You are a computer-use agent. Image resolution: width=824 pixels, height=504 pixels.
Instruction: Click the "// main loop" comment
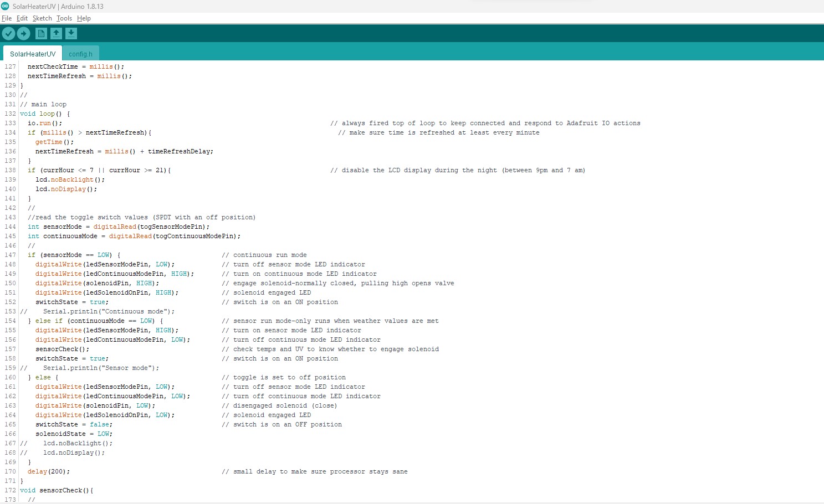click(43, 104)
